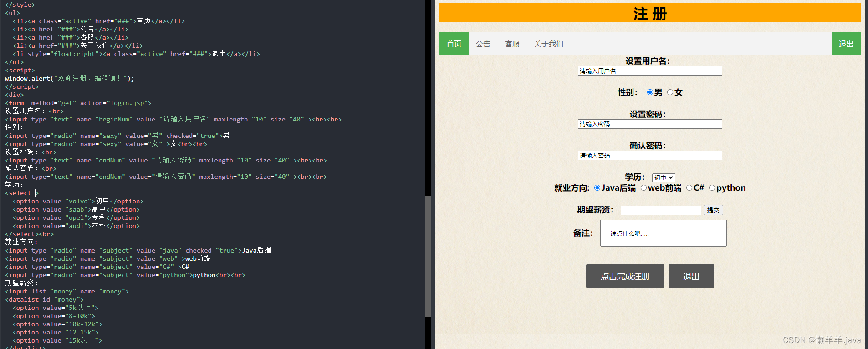Click the code line linking 关于我们

78,46
